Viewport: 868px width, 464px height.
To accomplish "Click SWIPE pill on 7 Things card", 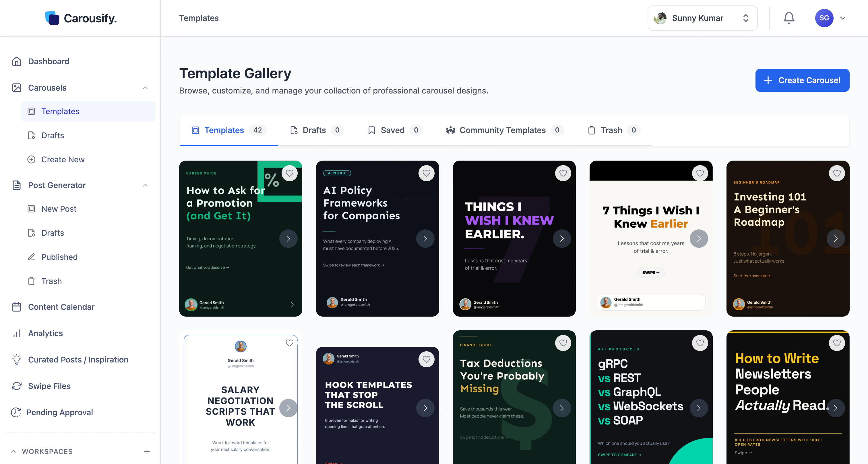I will pyautogui.click(x=651, y=272).
